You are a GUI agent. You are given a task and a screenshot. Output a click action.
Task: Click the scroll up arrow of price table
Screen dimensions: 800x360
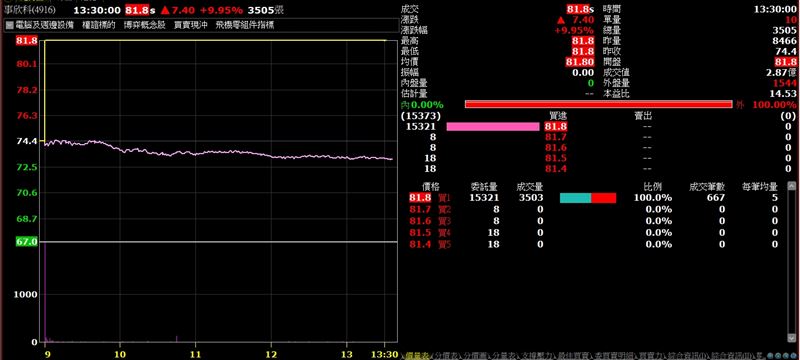pos(791,185)
